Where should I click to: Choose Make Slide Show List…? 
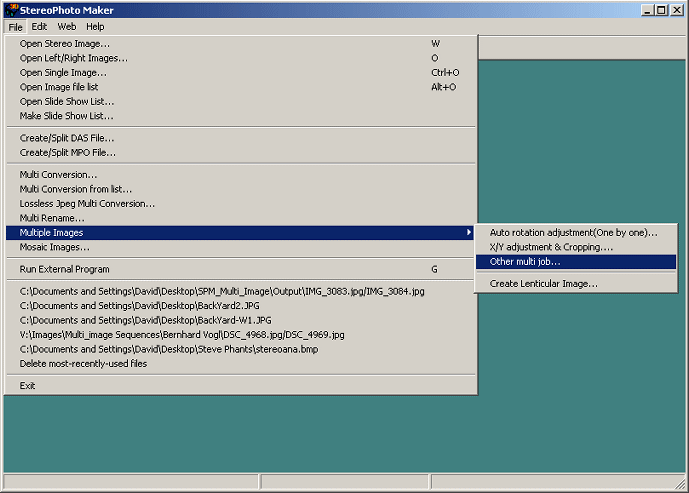[x=241, y=116]
